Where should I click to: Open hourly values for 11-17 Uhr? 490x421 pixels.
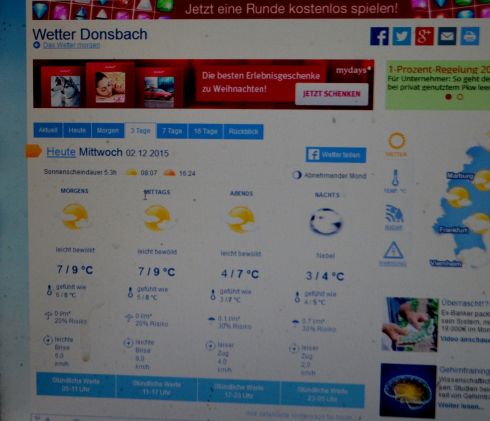click(x=157, y=388)
